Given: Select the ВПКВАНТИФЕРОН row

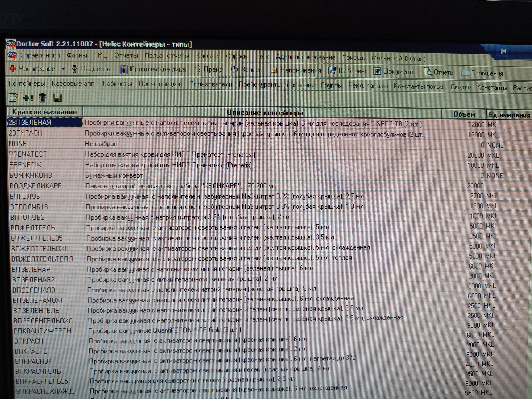Looking at the screenshot, I should (43, 331).
